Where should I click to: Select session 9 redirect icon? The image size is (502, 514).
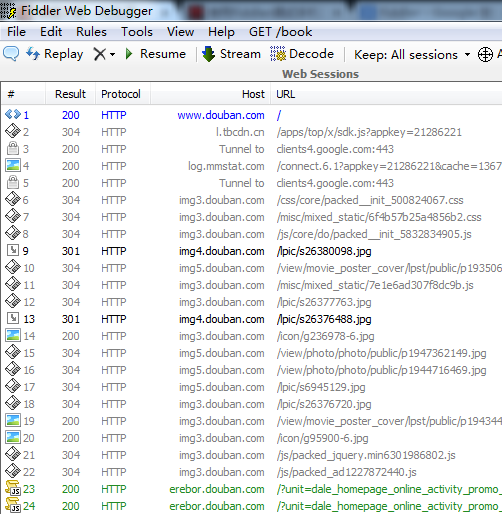pos(13,250)
